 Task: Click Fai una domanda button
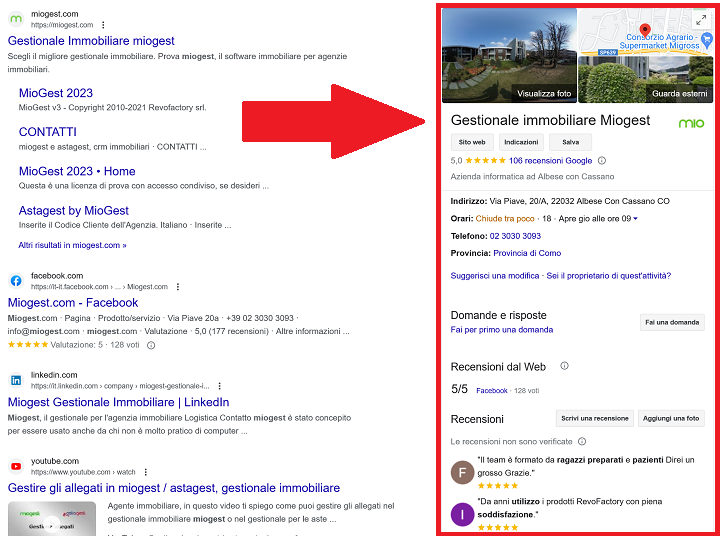click(x=672, y=322)
